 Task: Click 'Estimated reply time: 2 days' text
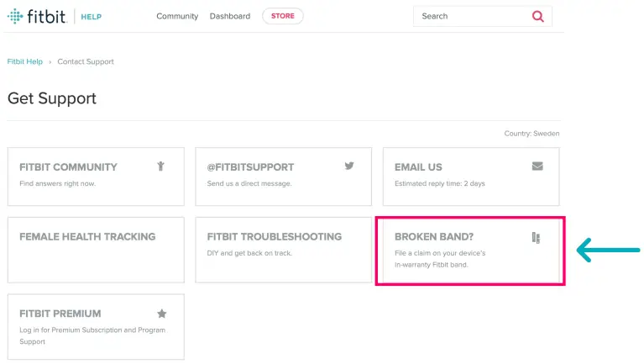pos(439,183)
